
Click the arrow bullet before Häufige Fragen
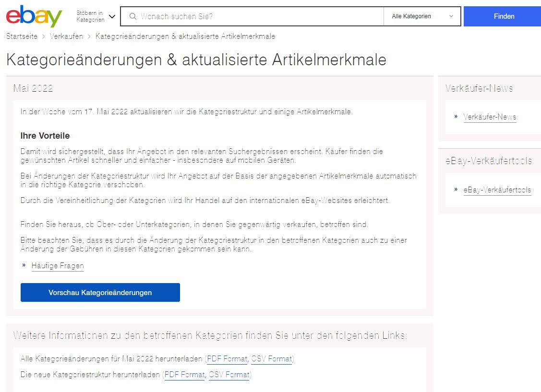(x=24, y=265)
